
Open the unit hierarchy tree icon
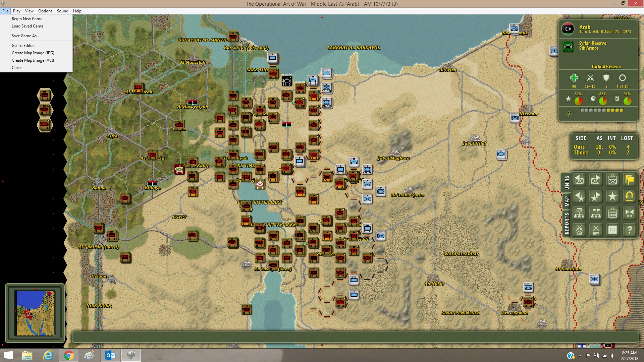pos(579,213)
